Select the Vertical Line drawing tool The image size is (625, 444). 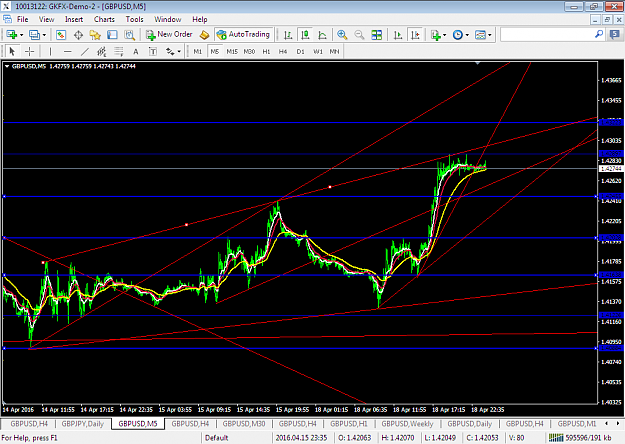click(50, 51)
